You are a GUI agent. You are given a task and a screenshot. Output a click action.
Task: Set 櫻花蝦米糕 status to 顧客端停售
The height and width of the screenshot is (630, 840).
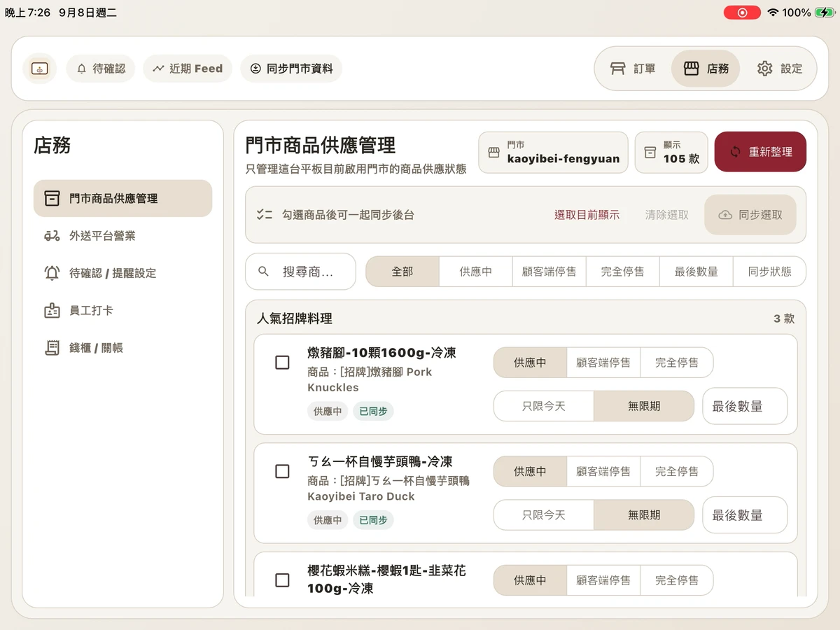tap(603, 580)
